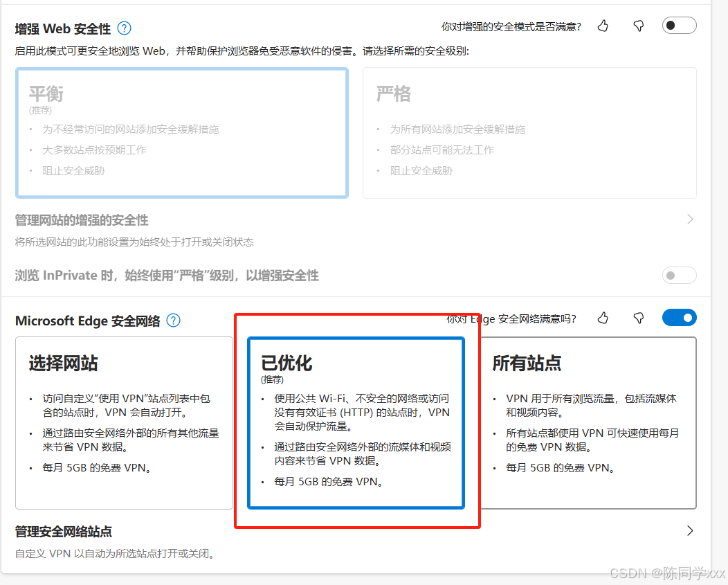Thumbs down for Edge 安全网络 feedback

click(x=639, y=318)
